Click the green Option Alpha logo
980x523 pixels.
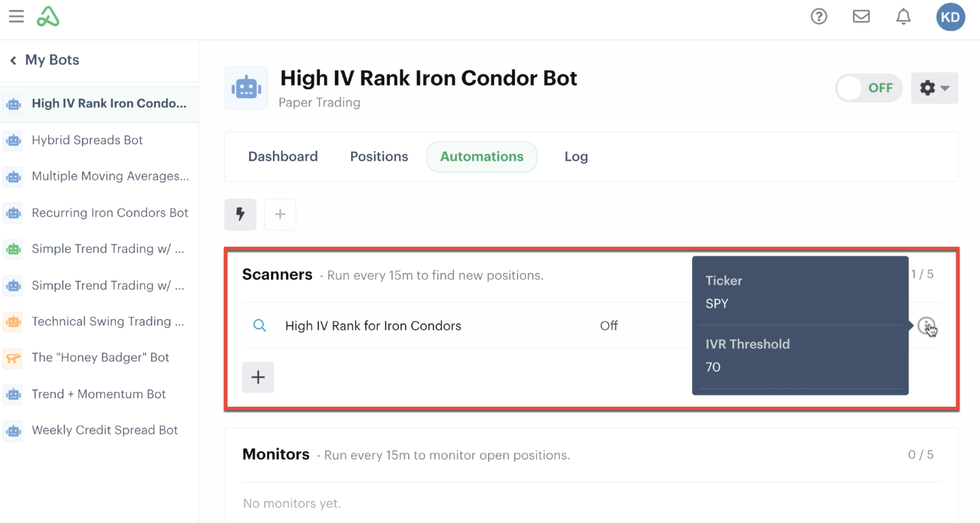tap(48, 16)
